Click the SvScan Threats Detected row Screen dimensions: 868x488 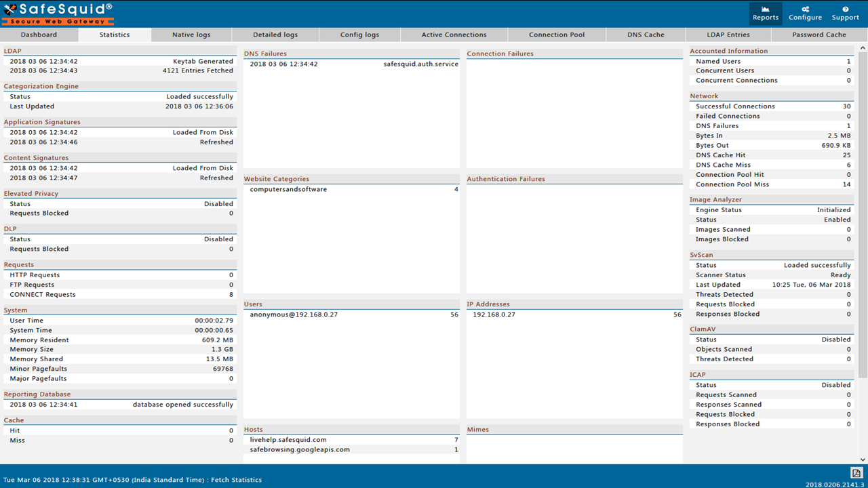coord(772,295)
